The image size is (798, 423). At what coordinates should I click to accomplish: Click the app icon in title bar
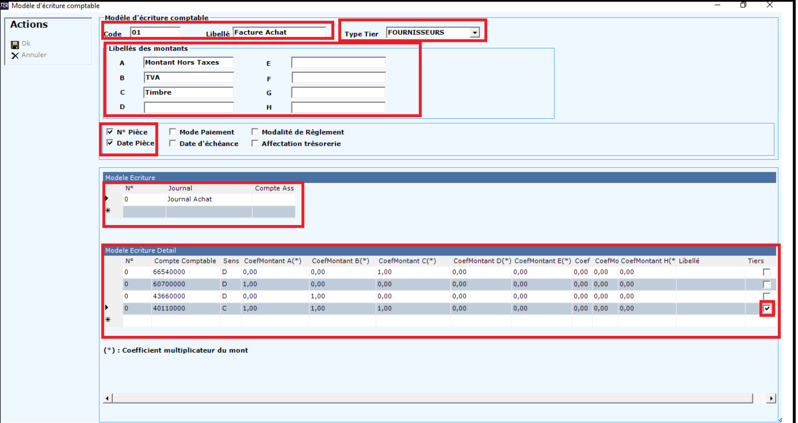5,5
